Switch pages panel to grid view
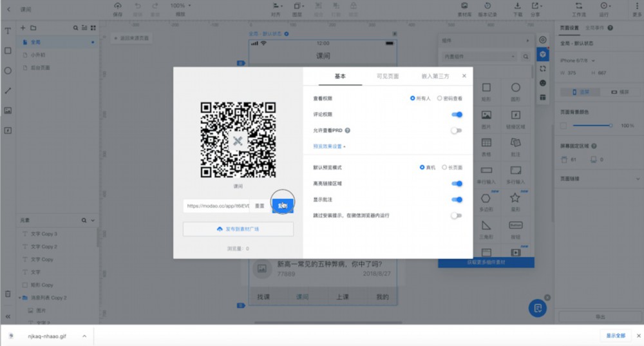This screenshot has width=644, height=346. tap(93, 28)
